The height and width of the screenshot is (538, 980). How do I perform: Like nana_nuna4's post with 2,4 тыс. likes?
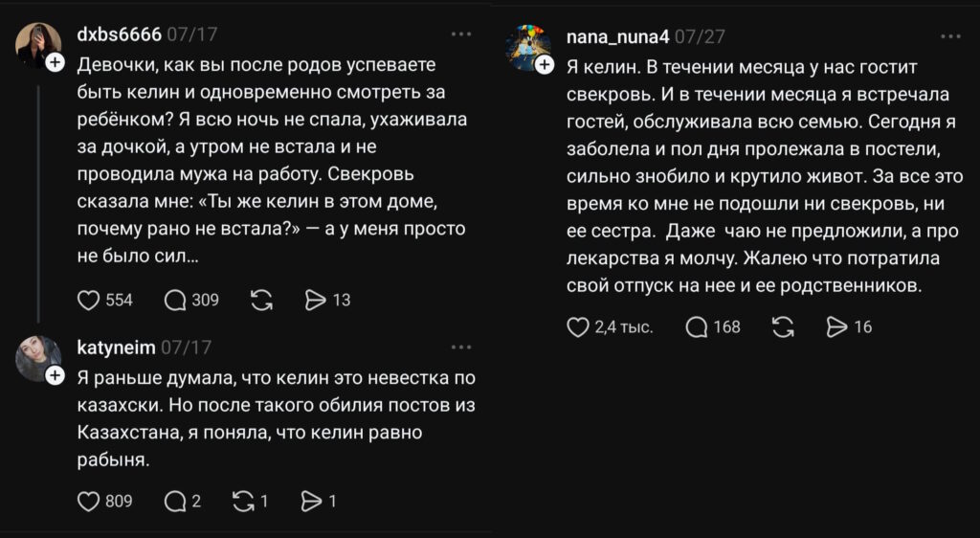(578, 327)
